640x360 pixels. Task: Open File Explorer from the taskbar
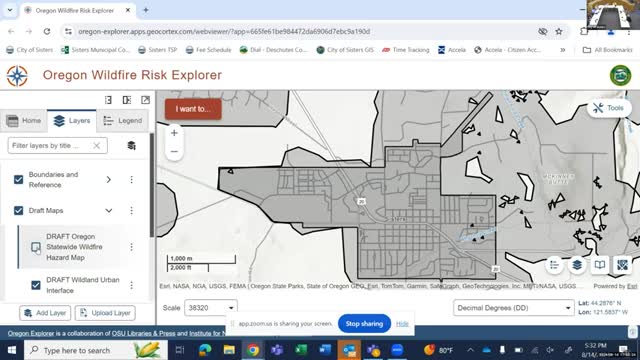click(x=229, y=350)
